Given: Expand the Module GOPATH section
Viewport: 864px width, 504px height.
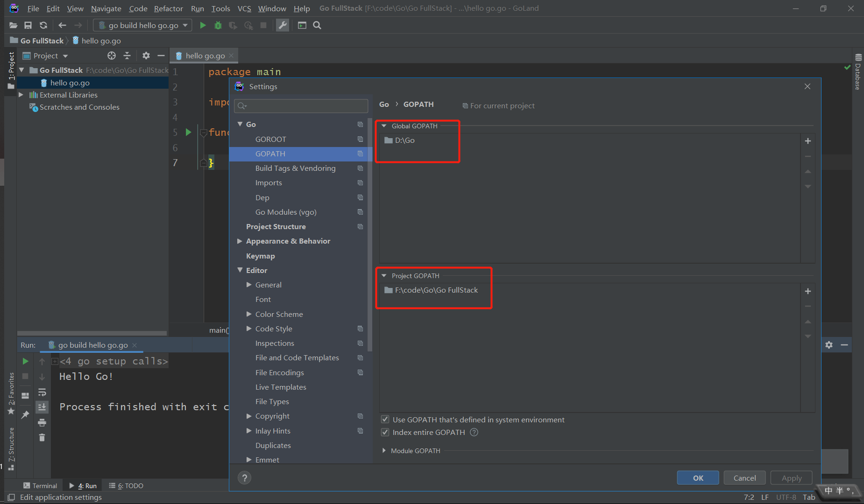Looking at the screenshot, I should [384, 451].
